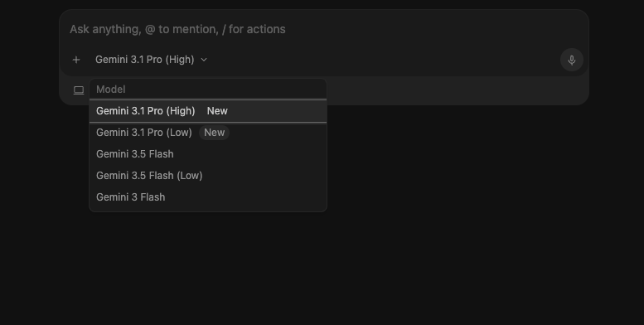Start voice input with microphone icon

[572, 60]
